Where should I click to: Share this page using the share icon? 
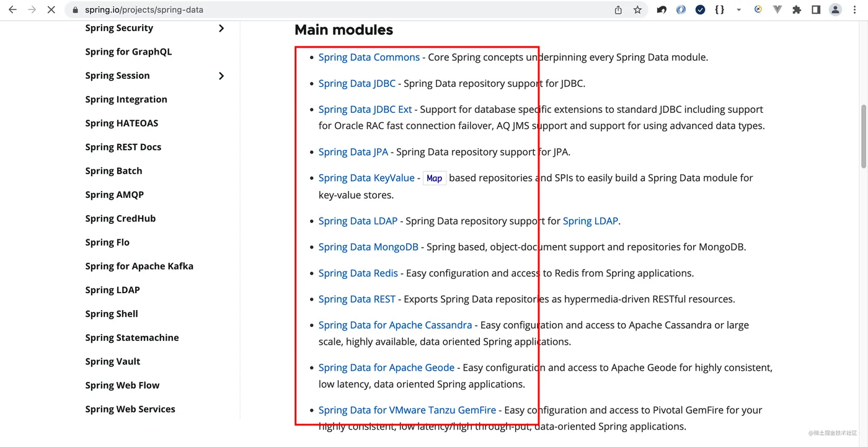(x=618, y=10)
